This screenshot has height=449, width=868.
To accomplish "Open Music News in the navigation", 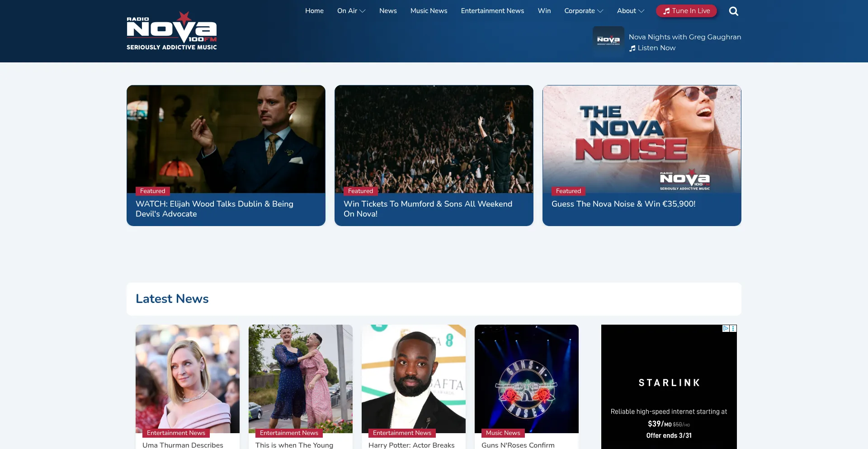I will [x=429, y=11].
